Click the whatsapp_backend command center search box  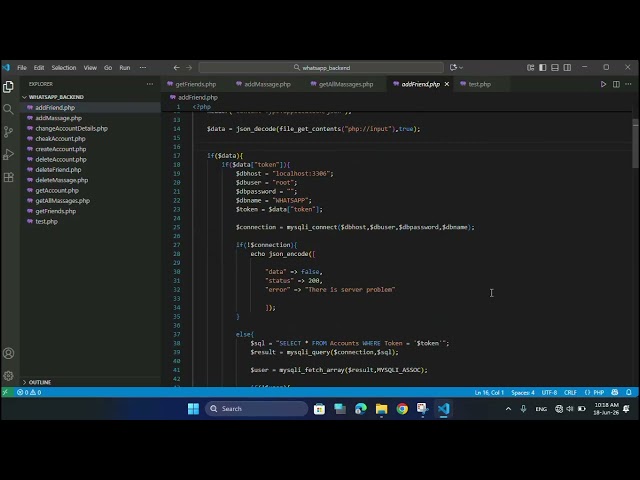[321, 68]
